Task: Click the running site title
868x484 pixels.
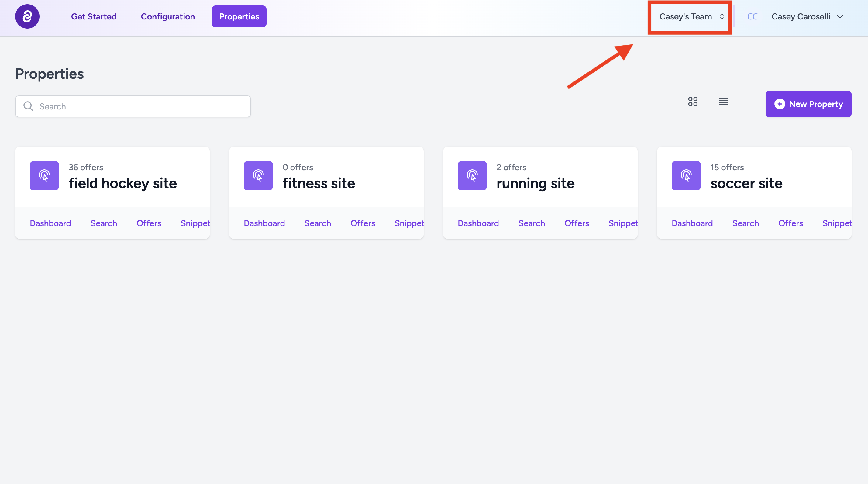Action: click(x=536, y=184)
